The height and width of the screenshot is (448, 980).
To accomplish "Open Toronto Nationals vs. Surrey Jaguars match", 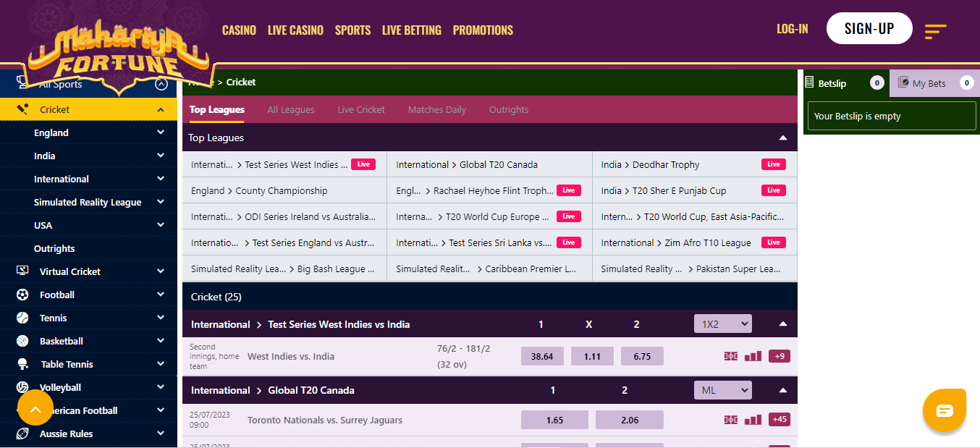I will pyautogui.click(x=325, y=420).
